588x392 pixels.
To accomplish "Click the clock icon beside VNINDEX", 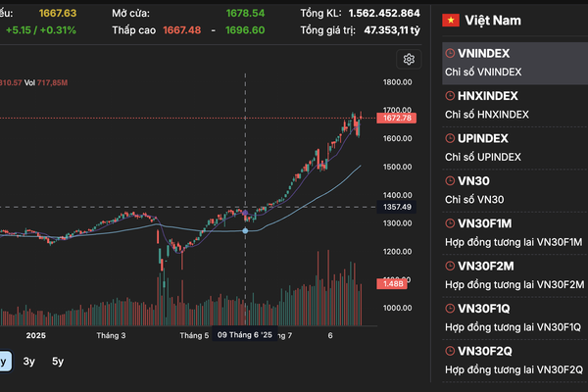I will 451,54.
